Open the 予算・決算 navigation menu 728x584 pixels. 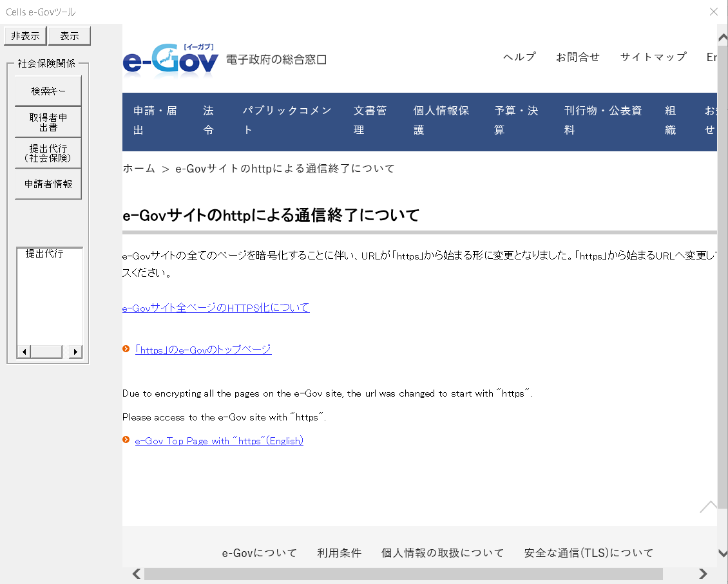(x=516, y=120)
